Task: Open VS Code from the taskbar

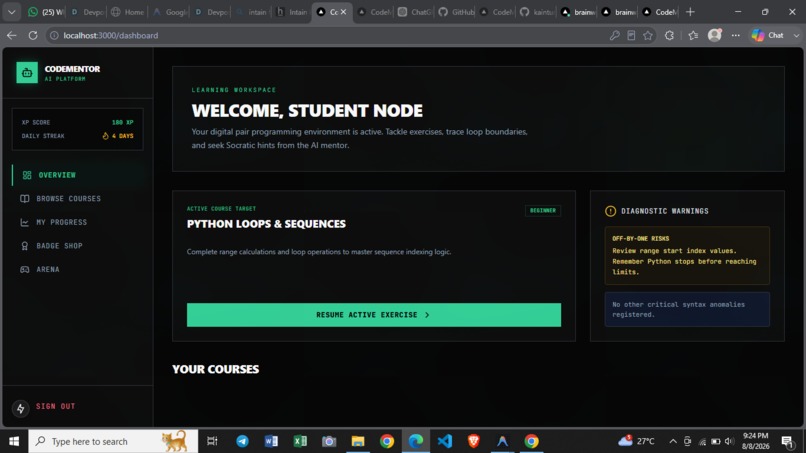Action: pyautogui.click(x=445, y=441)
